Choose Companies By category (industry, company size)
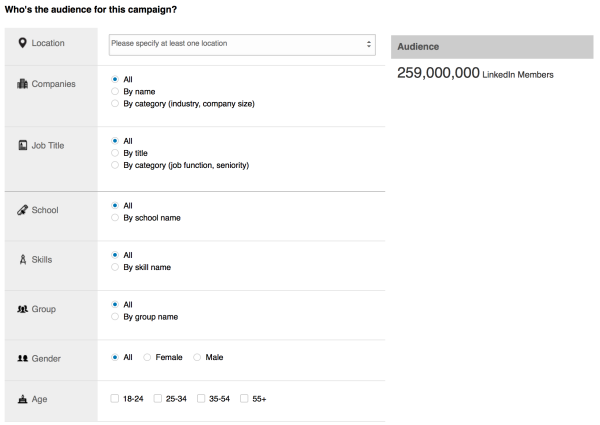The height and width of the screenshot is (425, 600). pyautogui.click(x=115, y=104)
